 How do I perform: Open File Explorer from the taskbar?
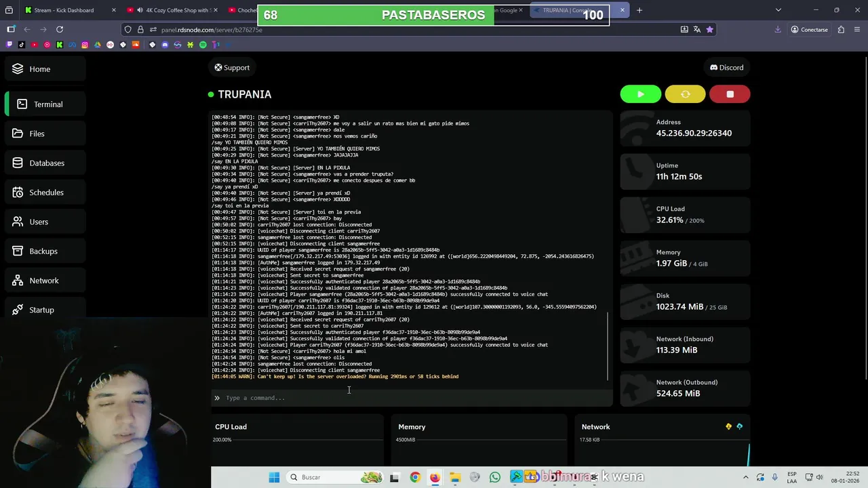pyautogui.click(x=455, y=477)
